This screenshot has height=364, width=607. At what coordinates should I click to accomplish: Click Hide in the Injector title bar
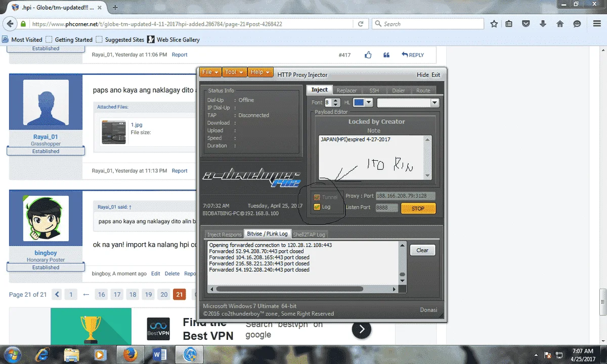click(x=423, y=75)
